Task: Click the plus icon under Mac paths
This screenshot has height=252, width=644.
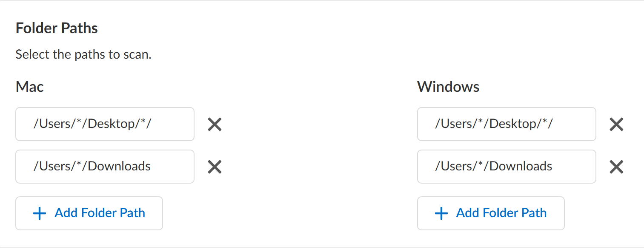Action: click(40, 213)
